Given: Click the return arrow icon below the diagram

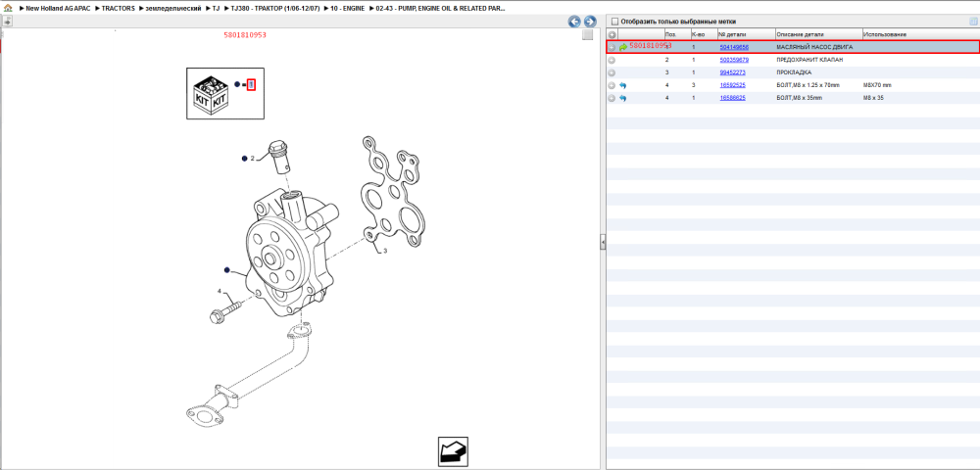Looking at the screenshot, I should pos(453,451).
